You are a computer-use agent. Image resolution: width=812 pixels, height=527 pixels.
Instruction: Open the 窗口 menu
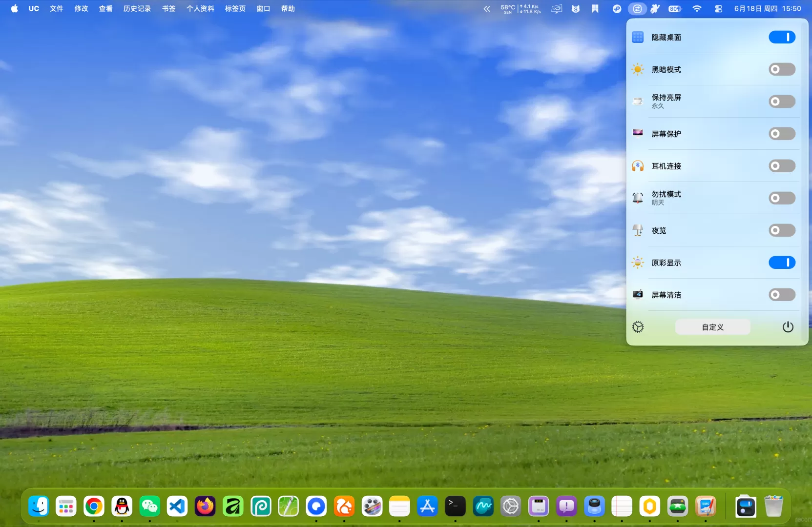pyautogui.click(x=263, y=8)
